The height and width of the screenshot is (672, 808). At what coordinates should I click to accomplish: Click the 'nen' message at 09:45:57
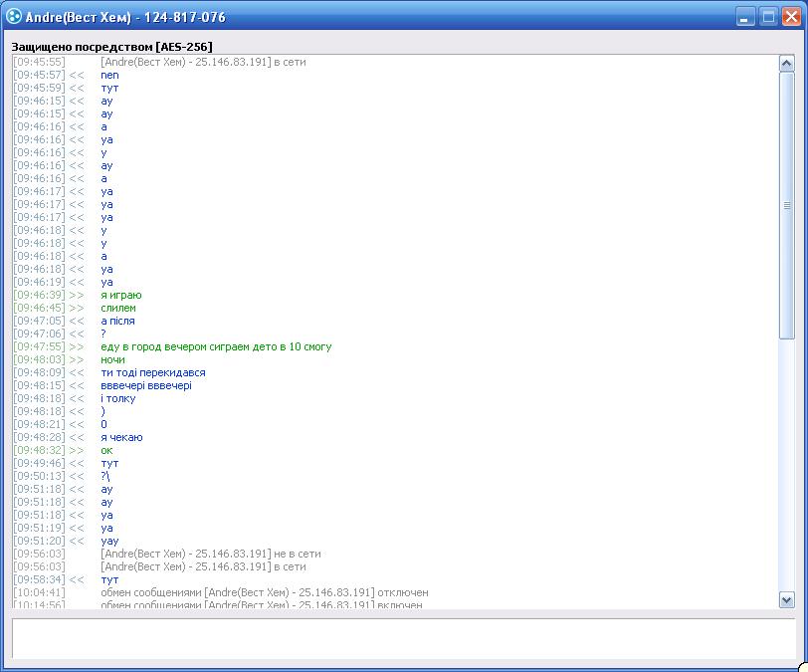tap(109, 76)
